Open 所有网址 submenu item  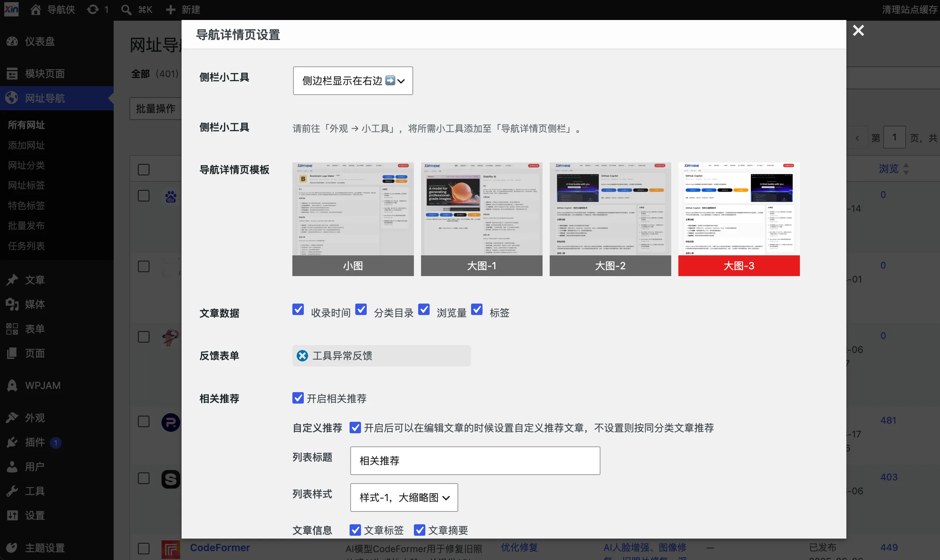(26, 125)
